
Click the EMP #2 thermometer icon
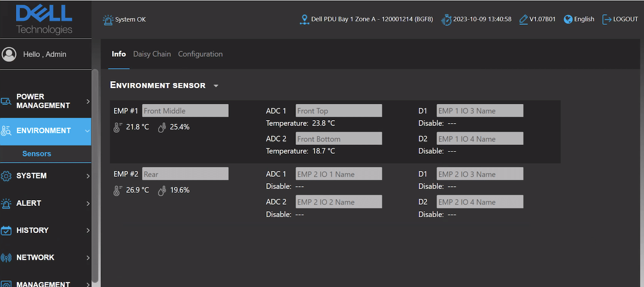[x=118, y=190]
